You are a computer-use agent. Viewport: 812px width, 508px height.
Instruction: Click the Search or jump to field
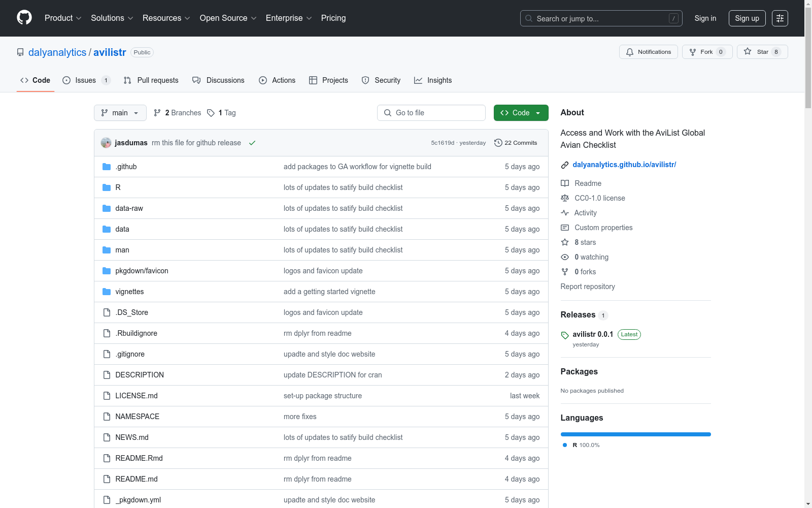pos(601,18)
